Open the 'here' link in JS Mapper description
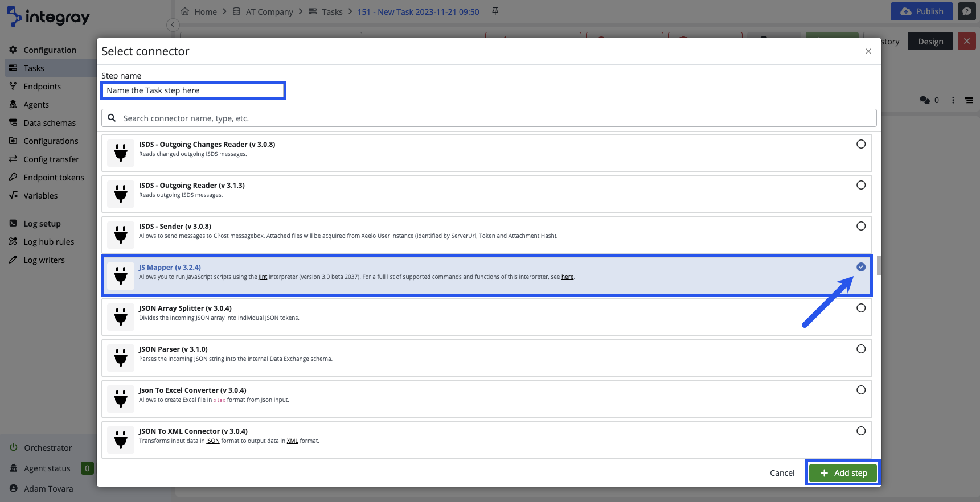The height and width of the screenshot is (502, 980). point(567,277)
